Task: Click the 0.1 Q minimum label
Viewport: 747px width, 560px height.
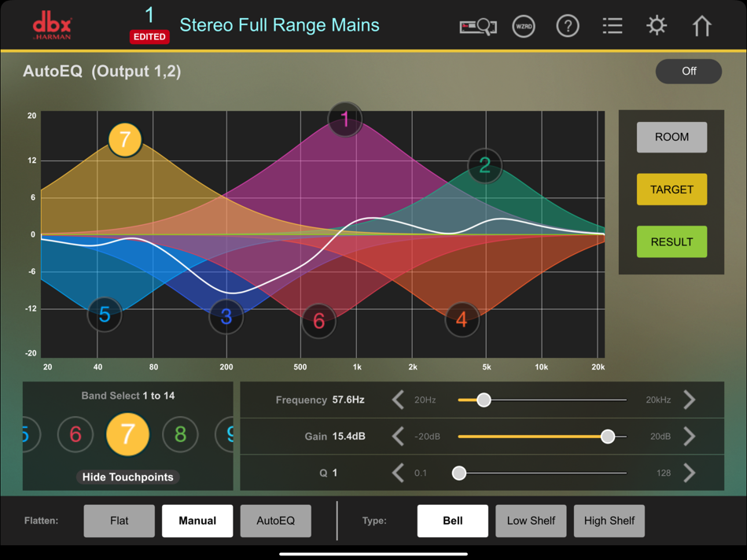Action: 420,473
